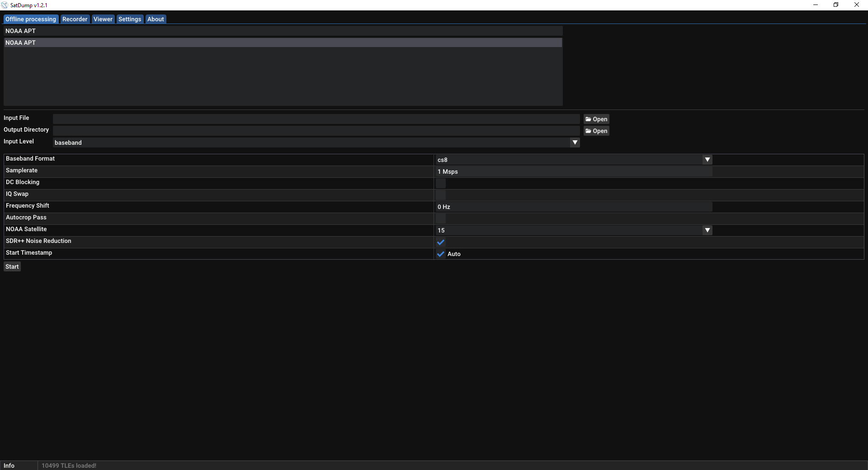Switch to the Offline processing tab
Viewport: 868px width, 470px height.
pos(31,19)
